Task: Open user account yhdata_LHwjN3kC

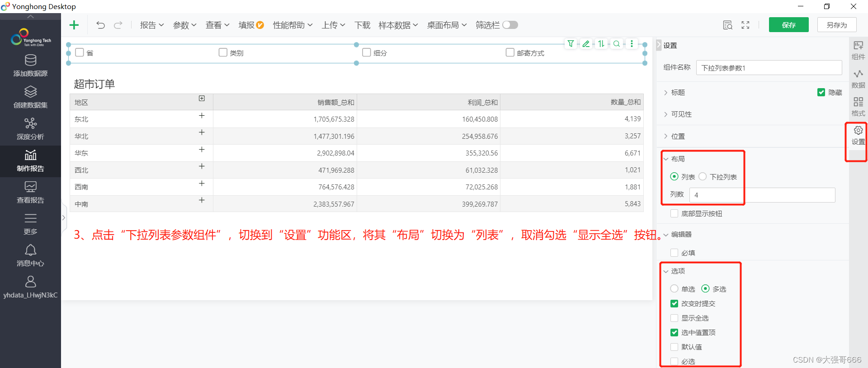Action: [30, 288]
